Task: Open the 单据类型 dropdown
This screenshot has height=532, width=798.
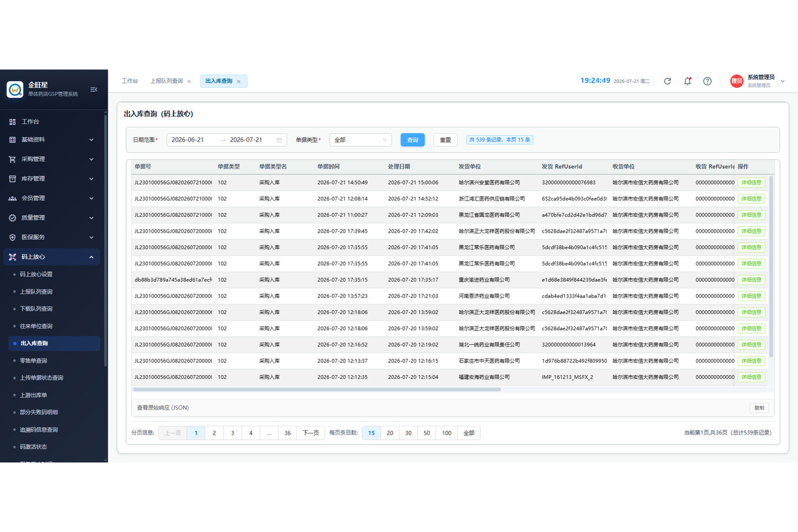Action: pos(361,140)
